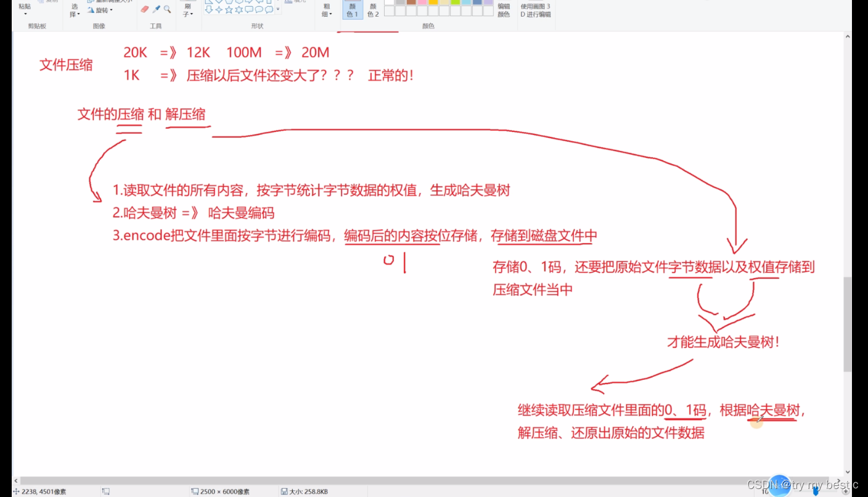Choose the five-point star shape
The height and width of the screenshot is (497, 868).
pyautogui.click(x=229, y=9)
